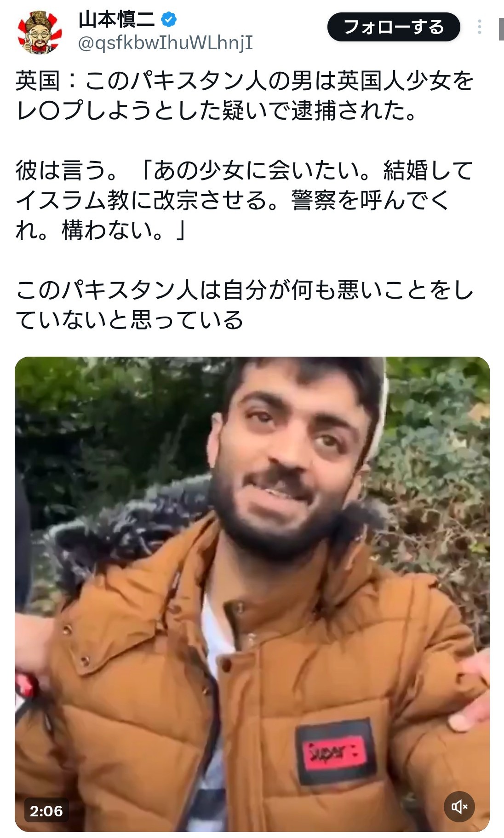504x838 pixels.
Task: Click the final paragraph ending 思っている
Action: coord(245,305)
